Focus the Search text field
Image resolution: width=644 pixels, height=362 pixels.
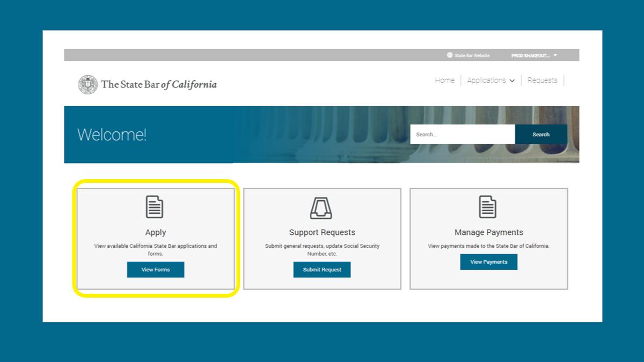[x=463, y=135]
